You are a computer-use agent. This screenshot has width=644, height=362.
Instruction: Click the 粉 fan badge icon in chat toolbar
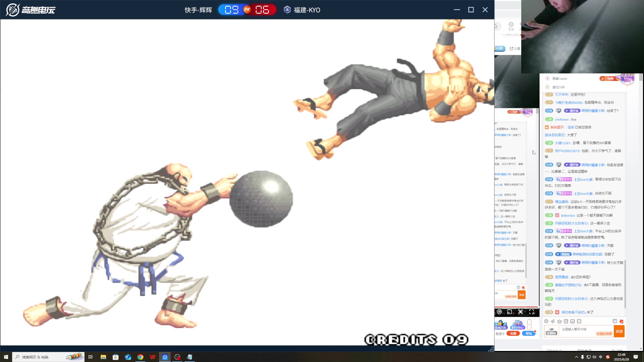coord(566,321)
